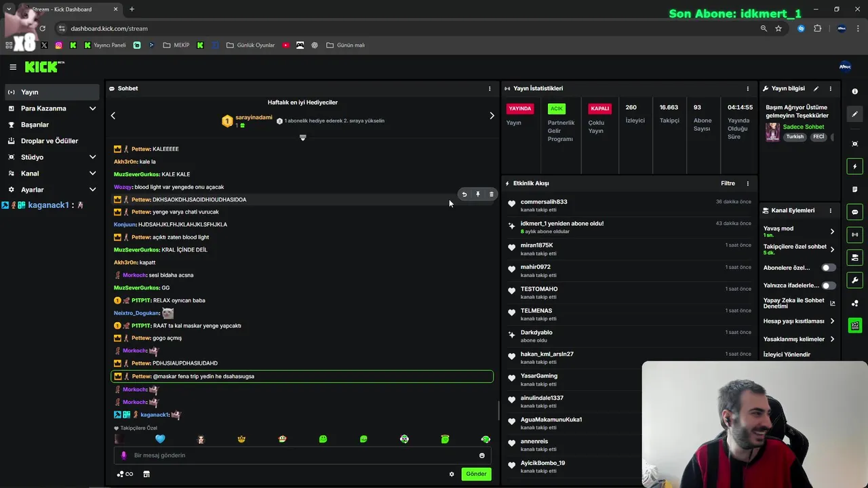Send message with the Gönder button

coord(476,474)
